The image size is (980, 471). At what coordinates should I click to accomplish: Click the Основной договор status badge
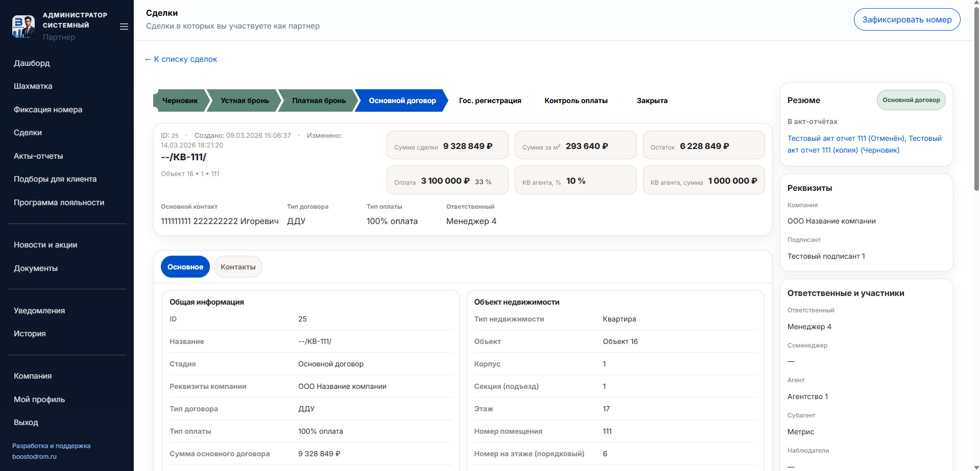click(x=911, y=100)
